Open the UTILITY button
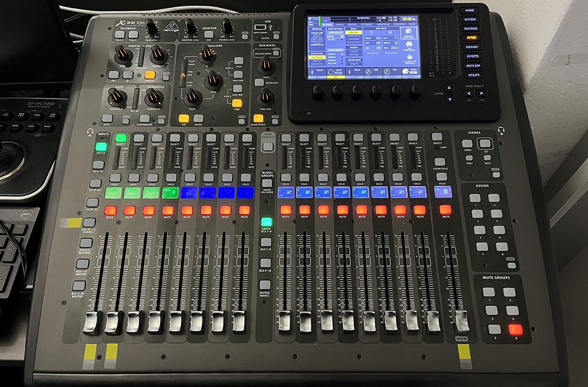588x387 pixels. 474,75
